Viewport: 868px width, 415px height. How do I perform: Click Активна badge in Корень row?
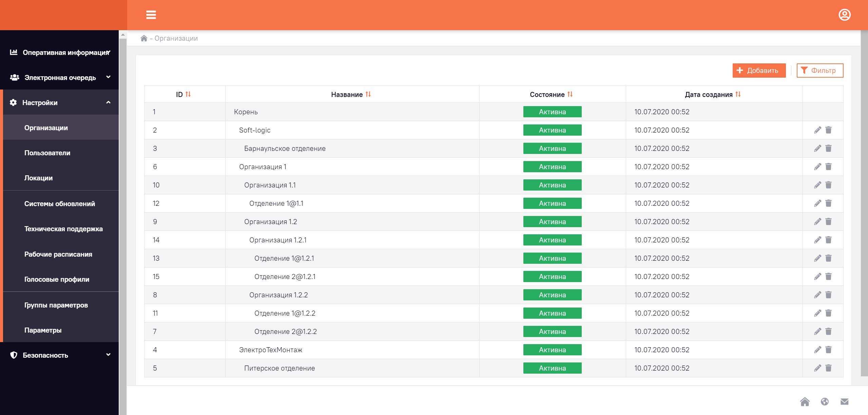pos(552,112)
